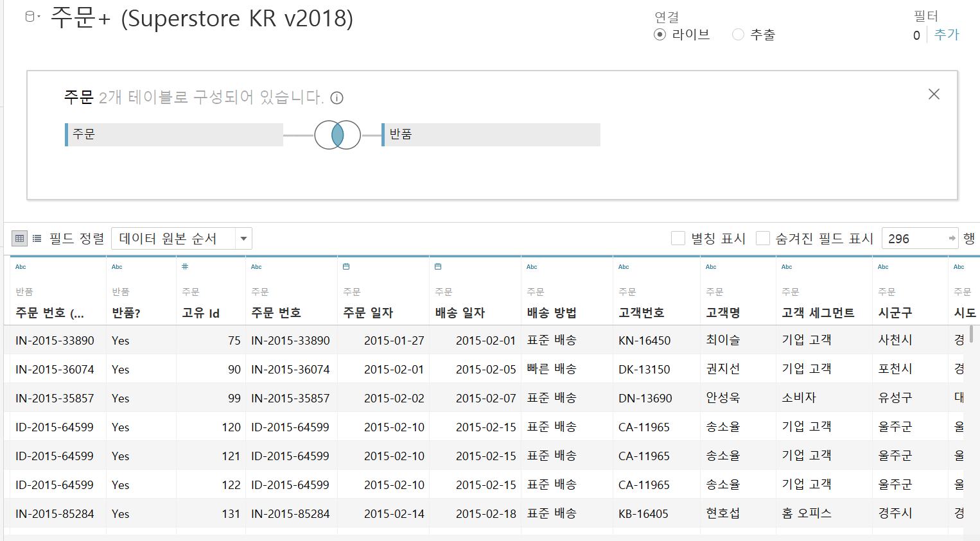The image size is (980, 541).
Task: Click number type icon of 고유 Id column
Action: pos(185,266)
